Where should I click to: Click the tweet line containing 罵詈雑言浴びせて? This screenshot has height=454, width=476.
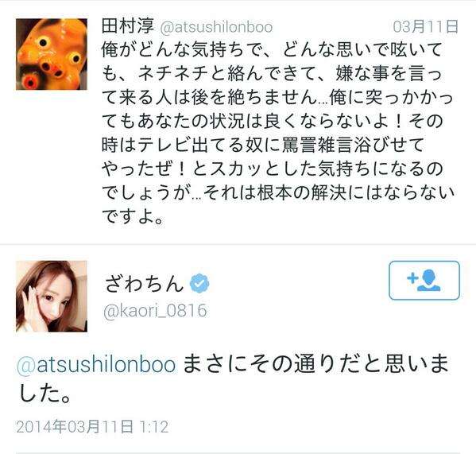(263, 145)
